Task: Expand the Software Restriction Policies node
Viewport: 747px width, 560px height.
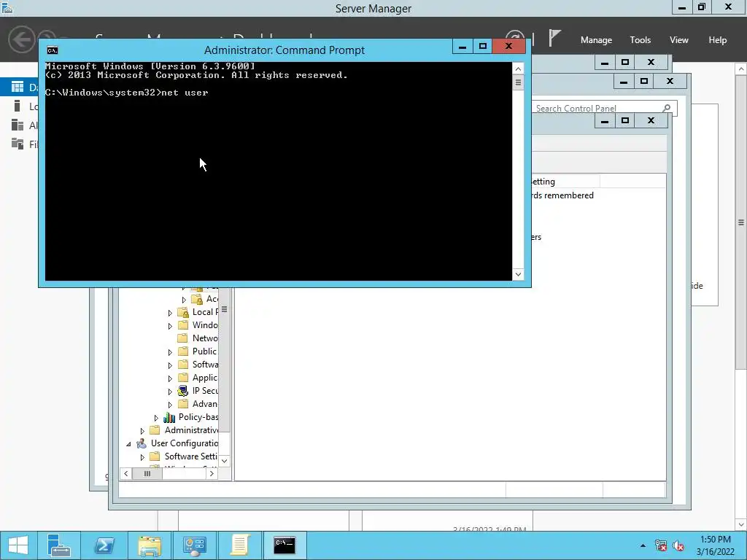Action: [x=170, y=365]
